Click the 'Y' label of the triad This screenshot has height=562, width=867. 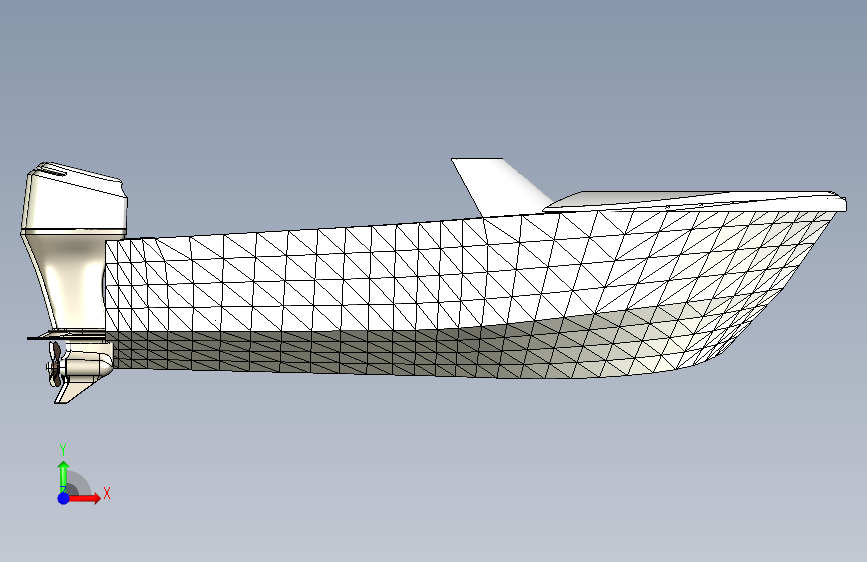(63, 450)
